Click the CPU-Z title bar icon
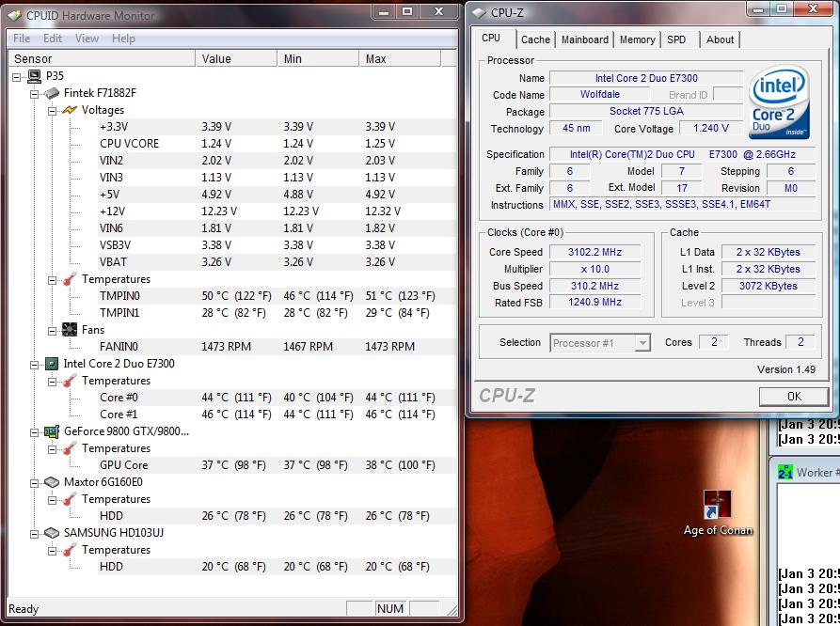Viewport: 840px width, 626px height. coord(480,12)
